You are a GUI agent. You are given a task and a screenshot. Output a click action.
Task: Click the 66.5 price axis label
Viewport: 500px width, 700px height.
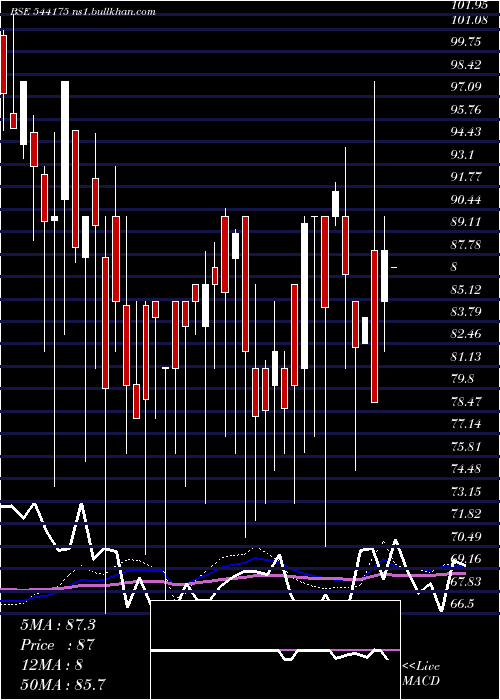click(x=463, y=604)
